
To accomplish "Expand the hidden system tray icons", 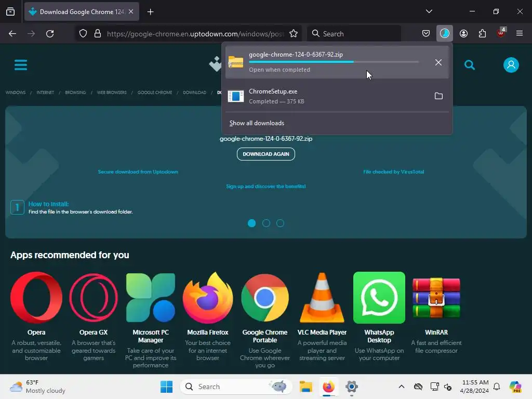I will (x=402, y=387).
